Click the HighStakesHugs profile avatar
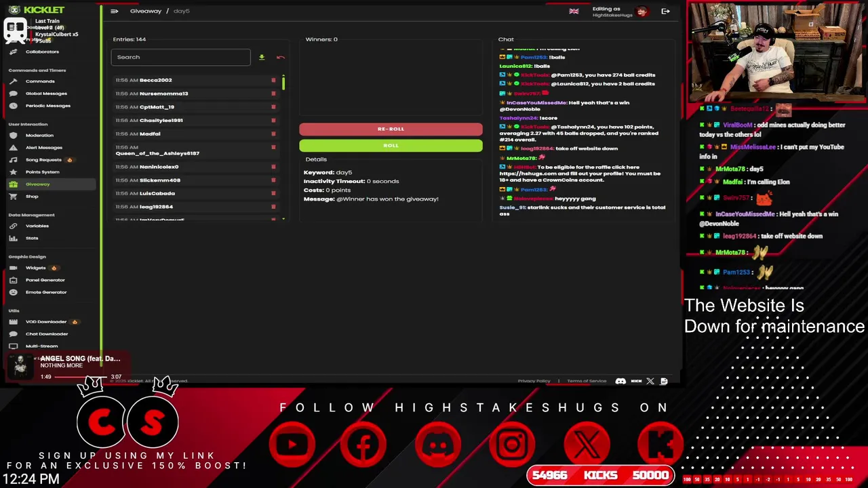Screen dimensions: 868x488 click(642, 12)
